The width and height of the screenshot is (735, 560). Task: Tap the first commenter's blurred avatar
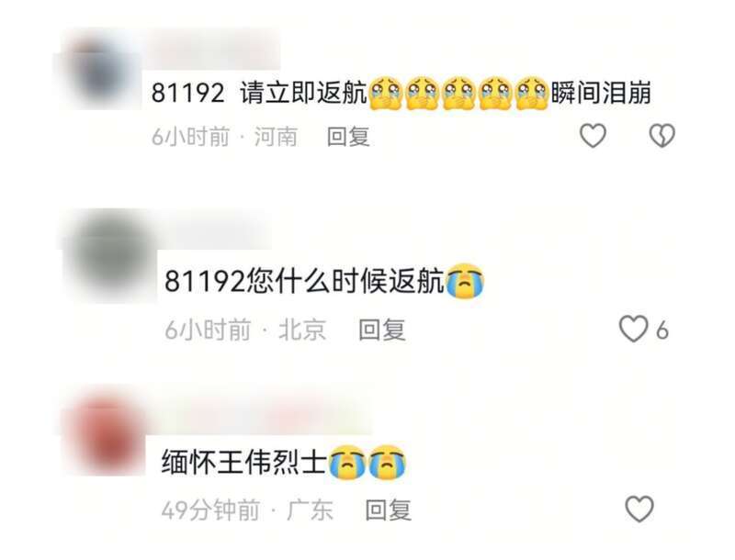pyautogui.click(x=97, y=72)
